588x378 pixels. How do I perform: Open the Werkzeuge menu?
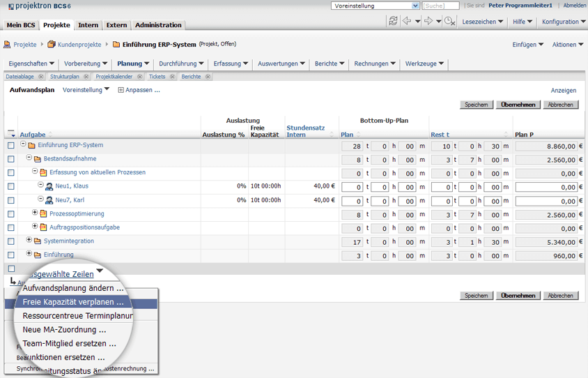[424, 63]
